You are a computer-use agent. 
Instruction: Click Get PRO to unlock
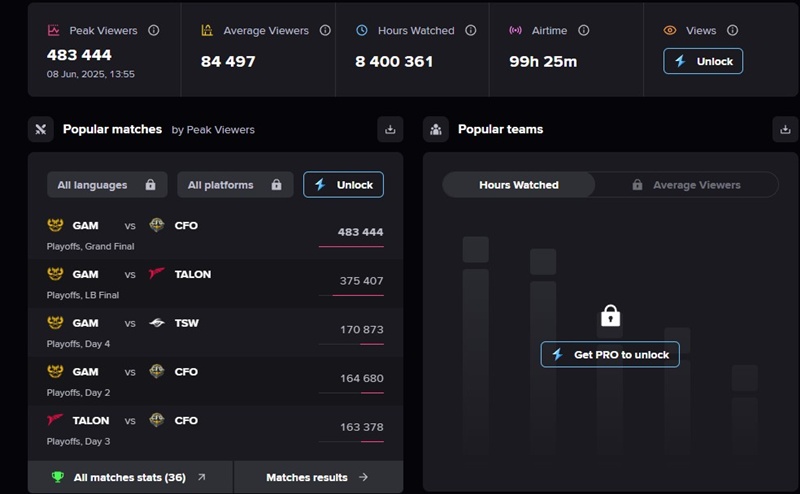pyautogui.click(x=610, y=354)
